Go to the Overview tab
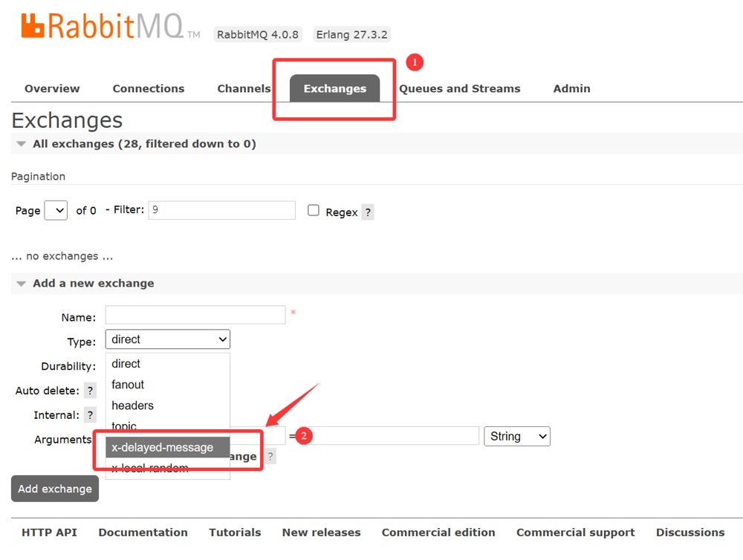The image size is (743, 560). (52, 88)
